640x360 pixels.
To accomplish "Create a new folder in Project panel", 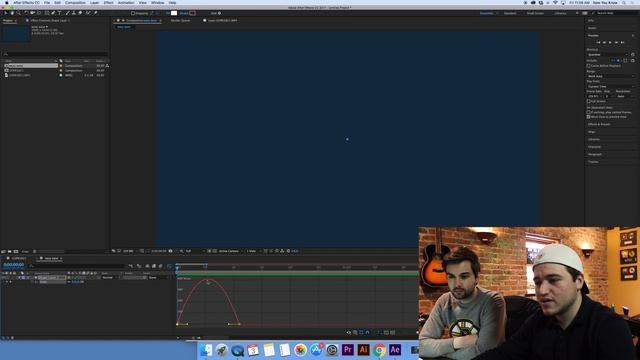I will pos(9,251).
